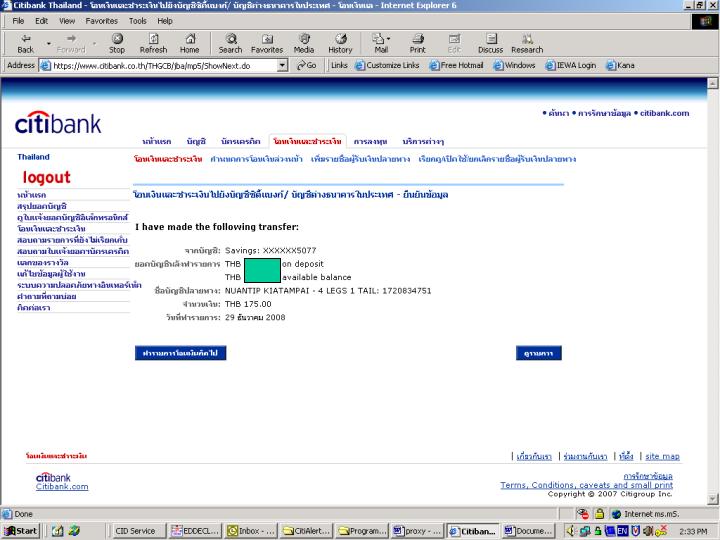Switch to CitiAlert taskbar folder
Image resolution: width=720 pixels, height=540 pixels.
point(306,531)
